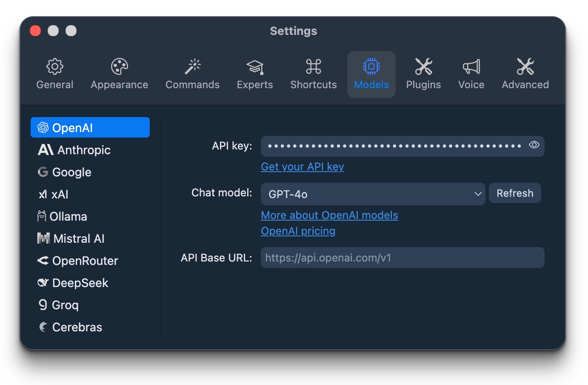
Task: Click the Anthropic logo in sidebar
Action: coord(46,149)
